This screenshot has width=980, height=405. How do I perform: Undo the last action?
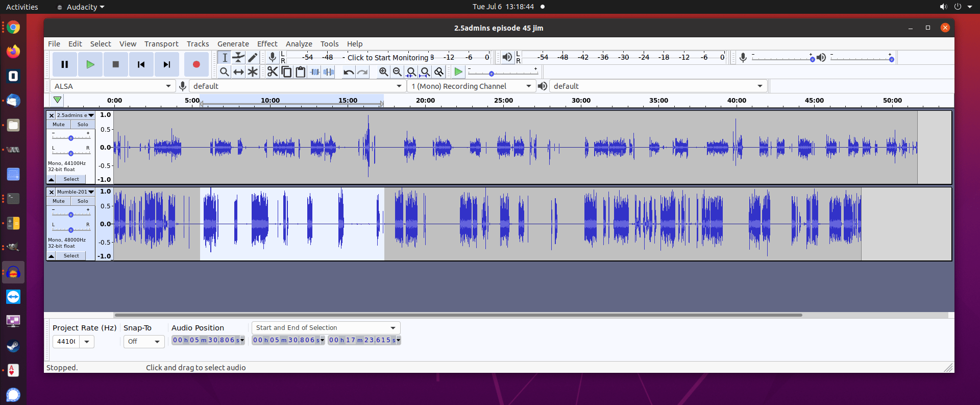coord(349,72)
